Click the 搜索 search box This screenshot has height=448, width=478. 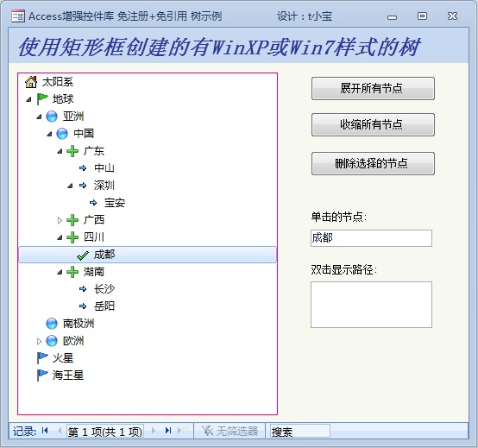300,431
